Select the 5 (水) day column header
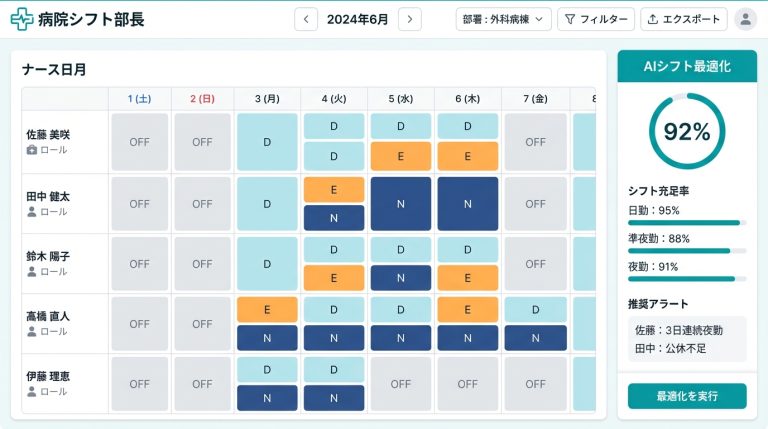768x429 pixels. 400,98
